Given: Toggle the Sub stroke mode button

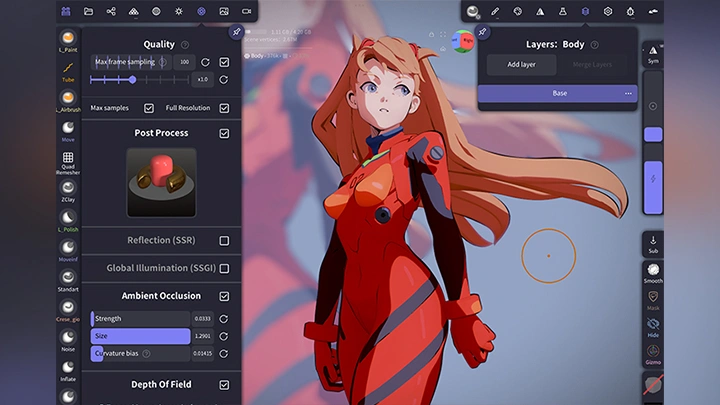Looking at the screenshot, I should click(653, 244).
